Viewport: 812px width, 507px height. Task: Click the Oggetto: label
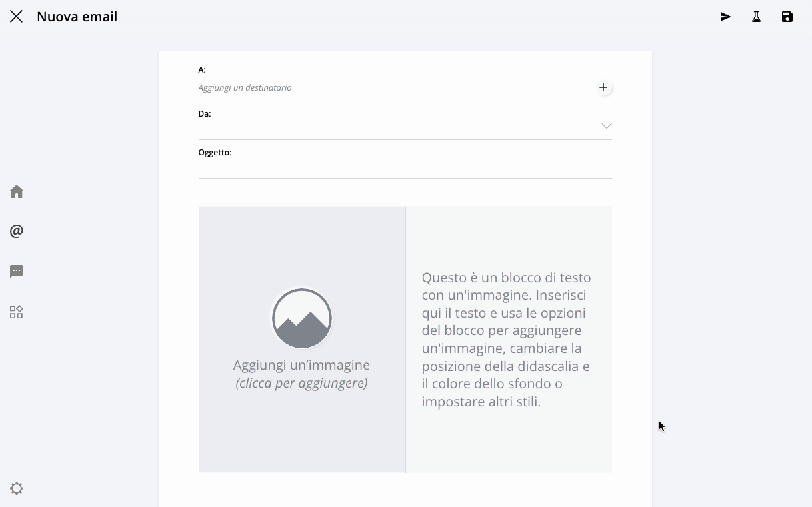point(215,153)
